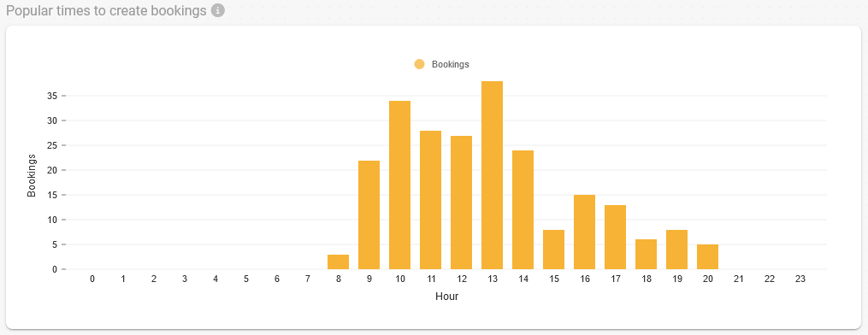Screen dimensions: 868x335
Task: Click the orange Bookings legend circle
Action: tap(420, 64)
